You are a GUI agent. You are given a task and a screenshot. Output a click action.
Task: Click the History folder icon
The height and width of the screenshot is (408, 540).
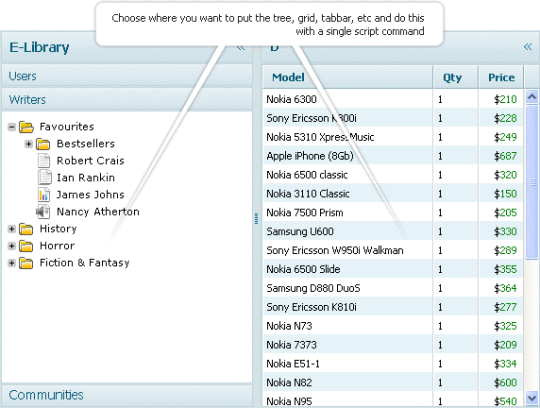point(26,229)
